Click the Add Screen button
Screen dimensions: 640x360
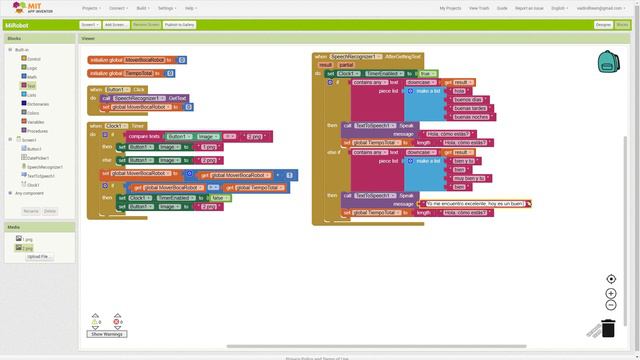coord(116,25)
